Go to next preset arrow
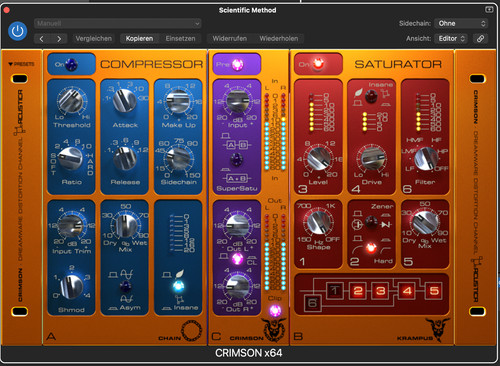The height and width of the screenshot is (366, 500). coord(59,39)
